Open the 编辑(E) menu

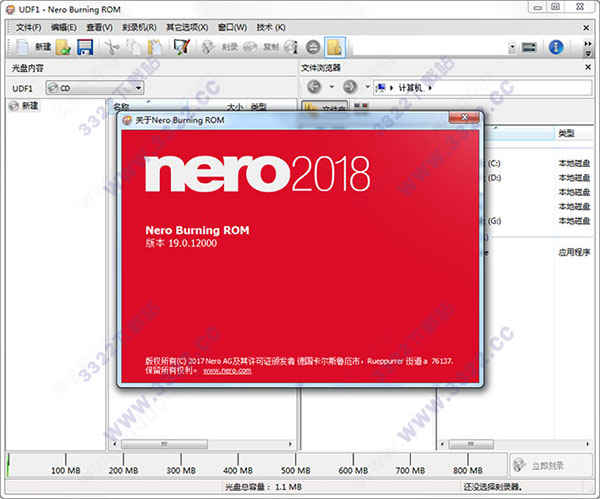tap(64, 28)
